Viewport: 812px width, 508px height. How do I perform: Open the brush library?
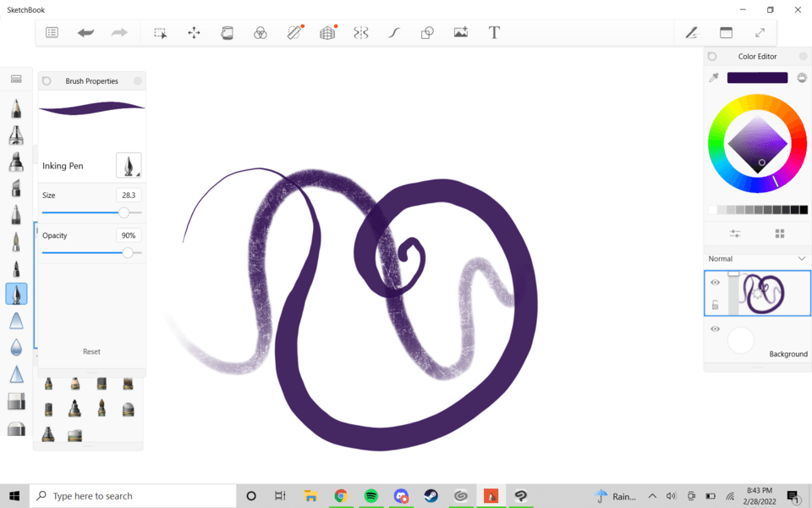click(x=15, y=77)
